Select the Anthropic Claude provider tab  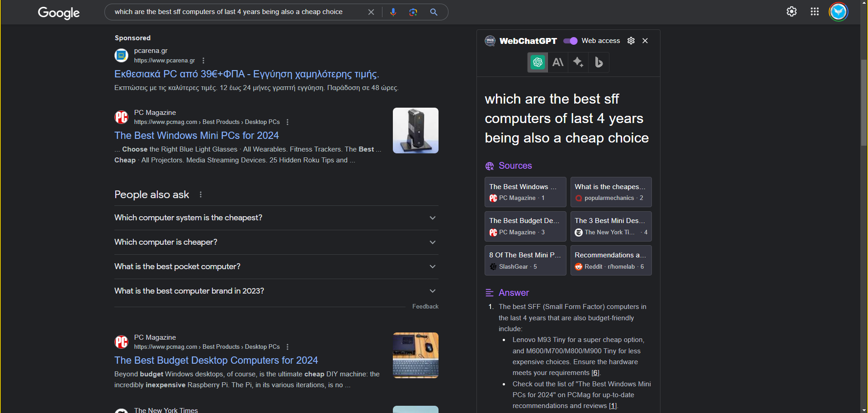pos(558,62)
